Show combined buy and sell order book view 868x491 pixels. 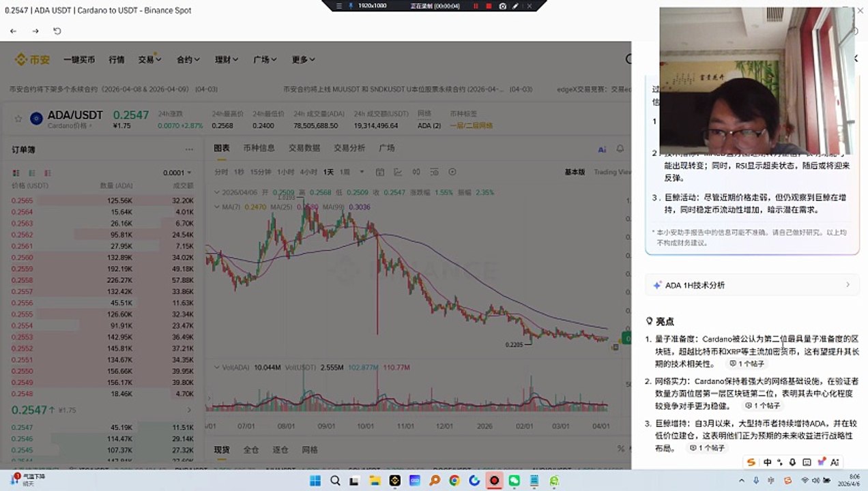point(16,173)
